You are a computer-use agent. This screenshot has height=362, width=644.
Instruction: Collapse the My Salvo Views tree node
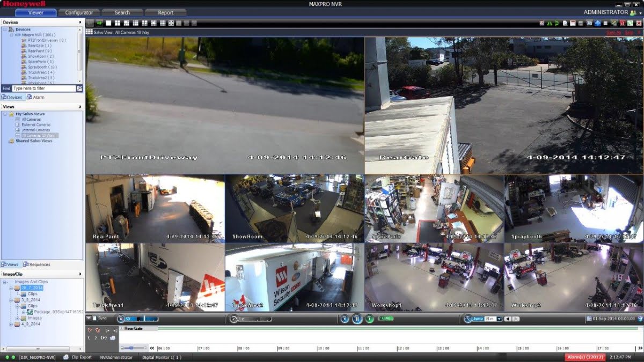[x=5, y=114]
